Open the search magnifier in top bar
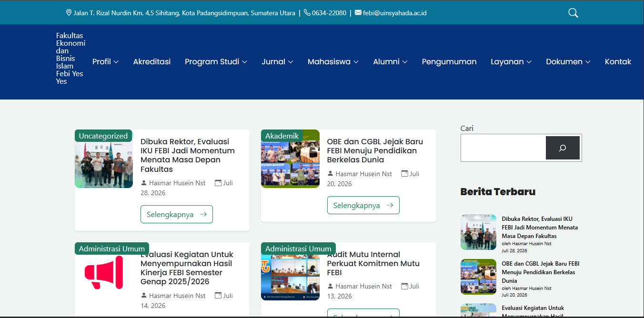Viewport: 644px width, 318px height. click(573, 13)
